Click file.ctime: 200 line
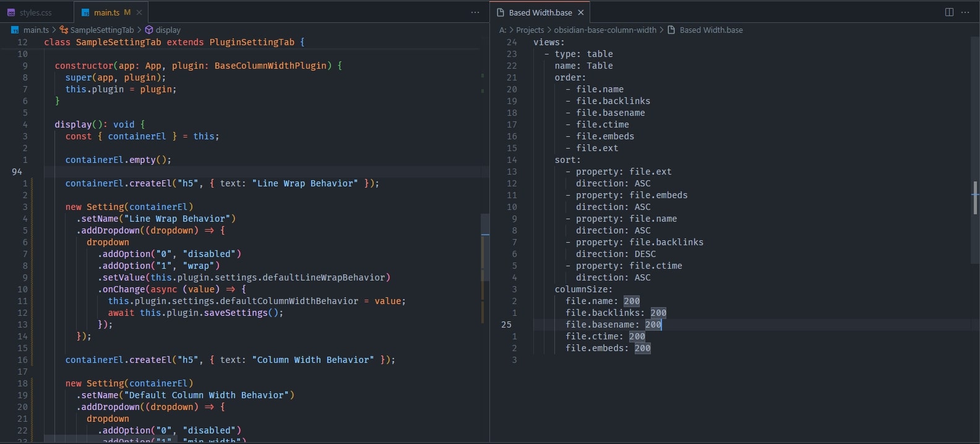The image size is (980, 444). point(605,336)
